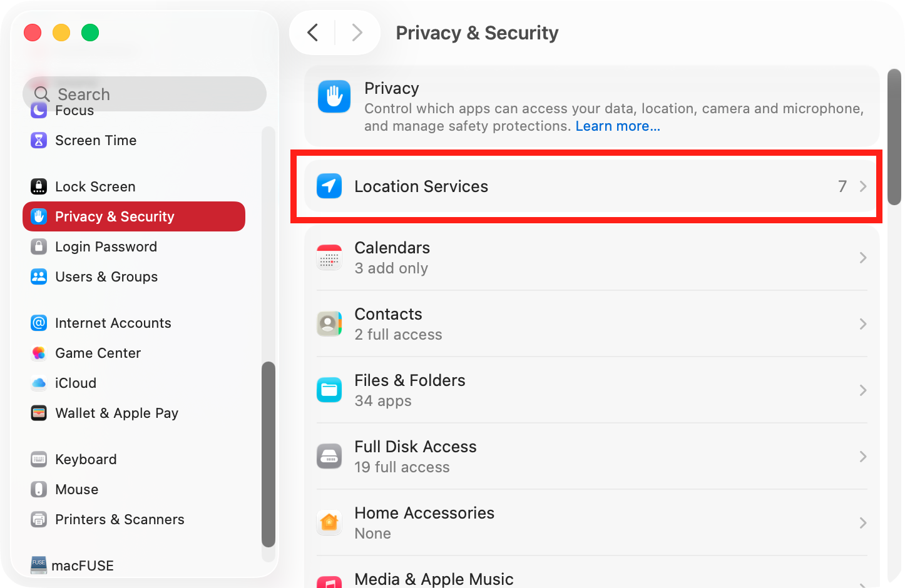Select Internet Accounts in the sidebar
This screenshot has width=905, height=588.
[x=113, y=323]
